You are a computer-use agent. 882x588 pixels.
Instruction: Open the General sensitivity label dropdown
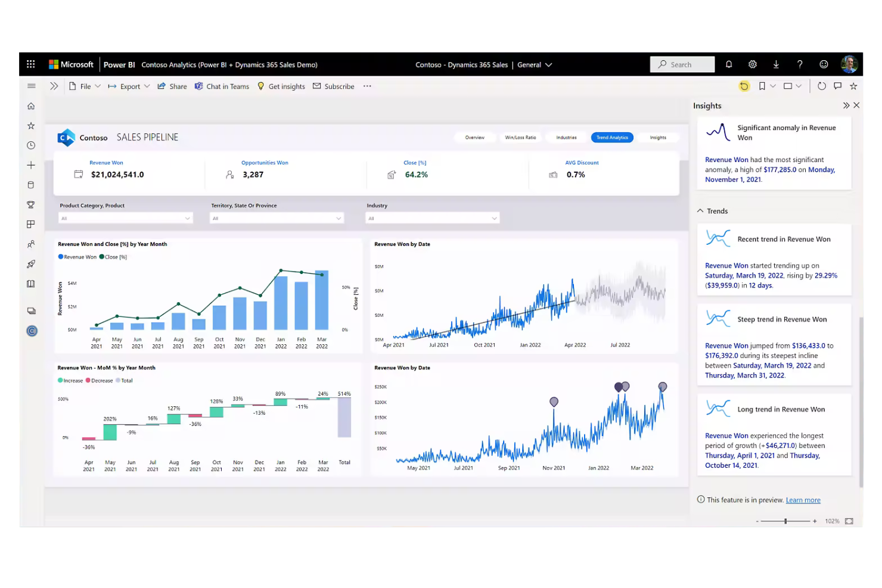click(535, 65)
